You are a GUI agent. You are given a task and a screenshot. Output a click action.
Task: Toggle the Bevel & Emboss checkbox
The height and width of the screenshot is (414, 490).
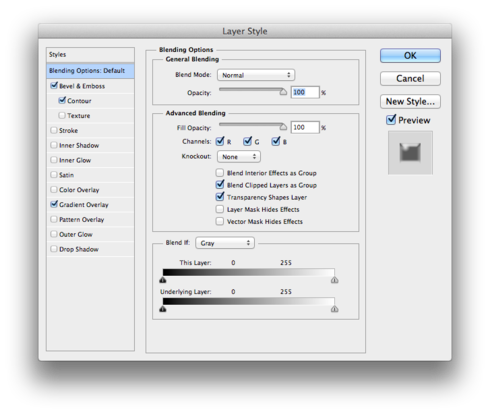[54, 85]
